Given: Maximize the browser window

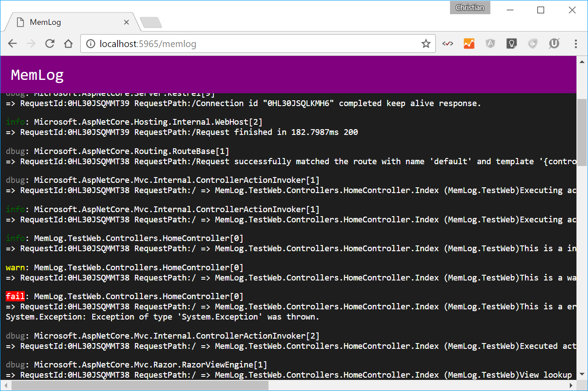Looking at the screenshot, I should click(541, 10).
